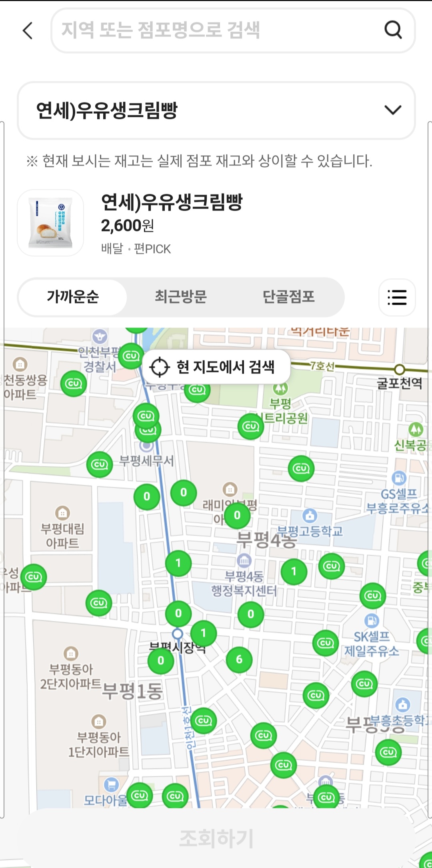
Task: Select the CU marker at 부평 트리공원
Action: (x=251, y=426)
